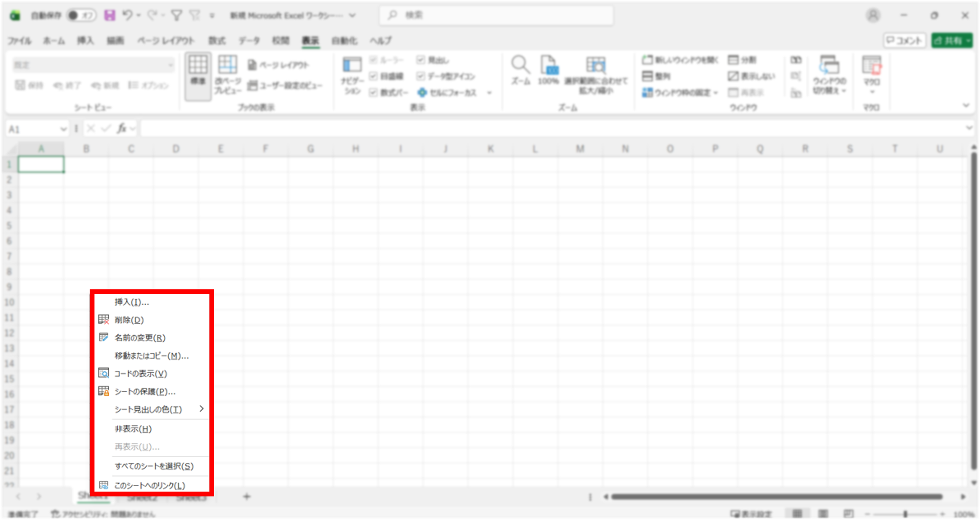Image resolution: width=980 pixels, height=520 pixels.
Task: Click the Comments (コメント) button
Action: pos(904,41)
